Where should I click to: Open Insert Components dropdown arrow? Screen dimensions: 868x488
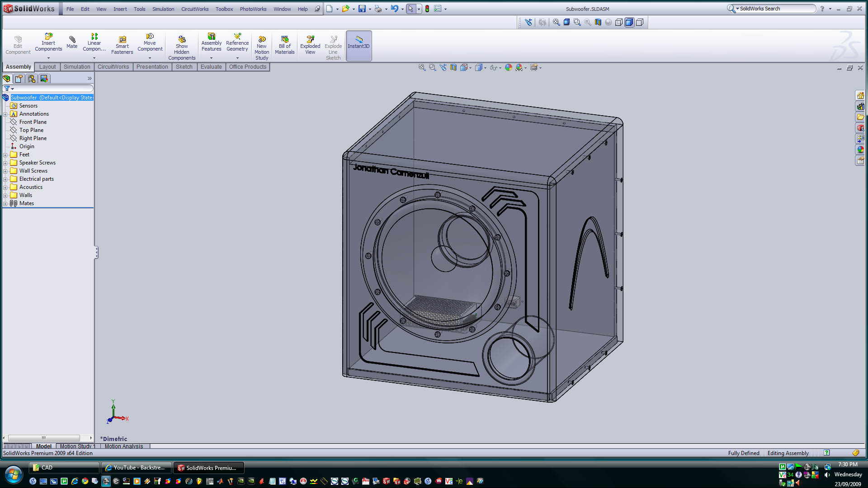pos(48,58)
